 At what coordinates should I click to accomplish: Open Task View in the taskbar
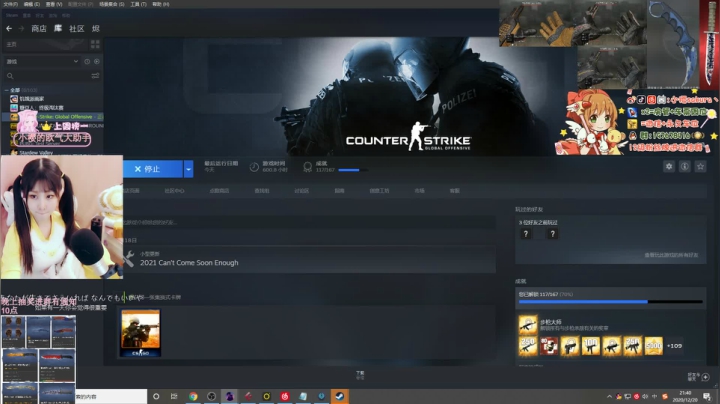174,396
